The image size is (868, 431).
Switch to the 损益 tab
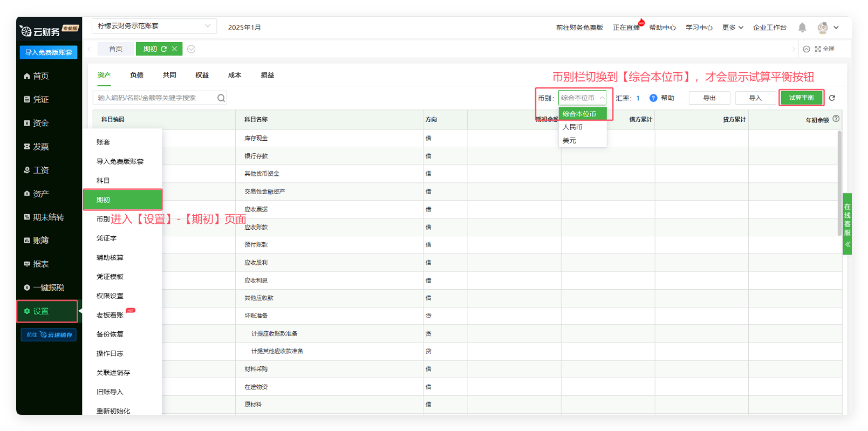coord(267,76)
